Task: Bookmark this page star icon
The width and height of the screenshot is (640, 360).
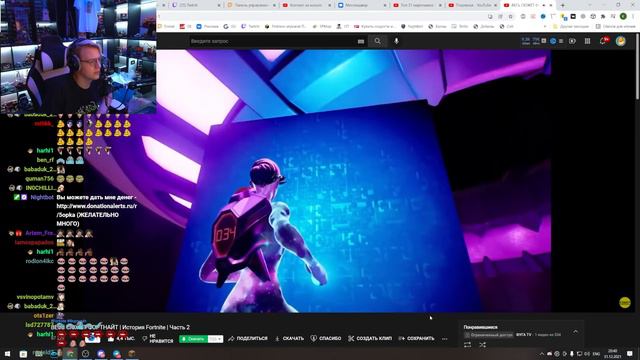Action: [510, 16]
